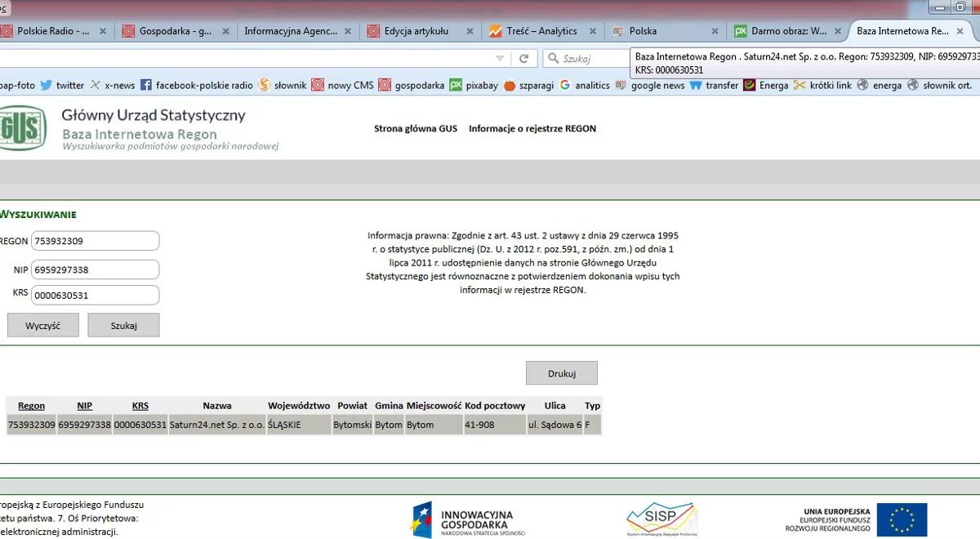
Task: Close the Gospodarka tab
Action: coord(225,31)
